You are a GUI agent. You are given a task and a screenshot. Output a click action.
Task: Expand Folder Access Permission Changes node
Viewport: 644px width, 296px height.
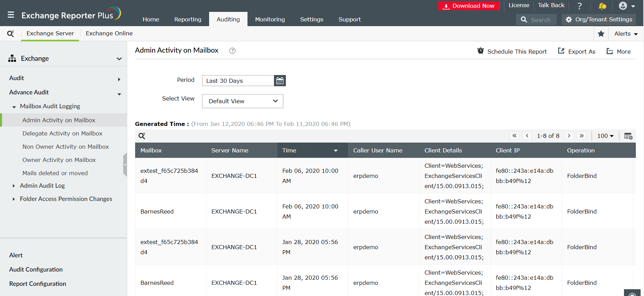click(14, 199)
